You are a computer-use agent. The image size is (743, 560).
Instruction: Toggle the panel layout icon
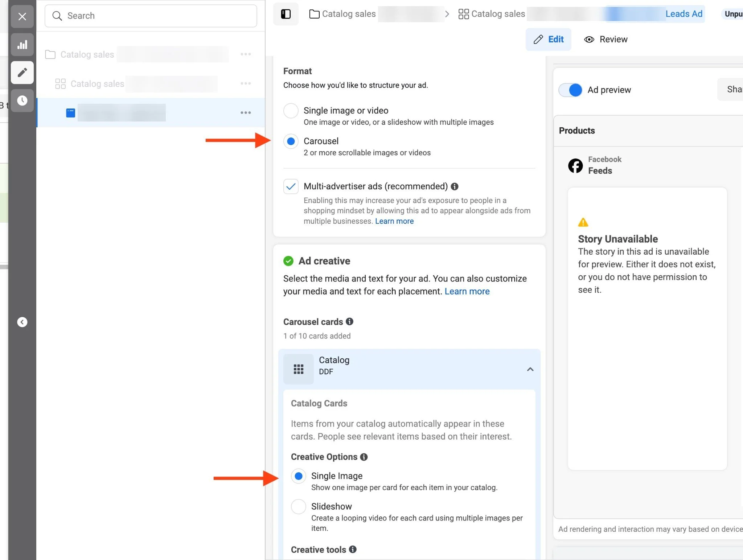(x=286, y=14)
